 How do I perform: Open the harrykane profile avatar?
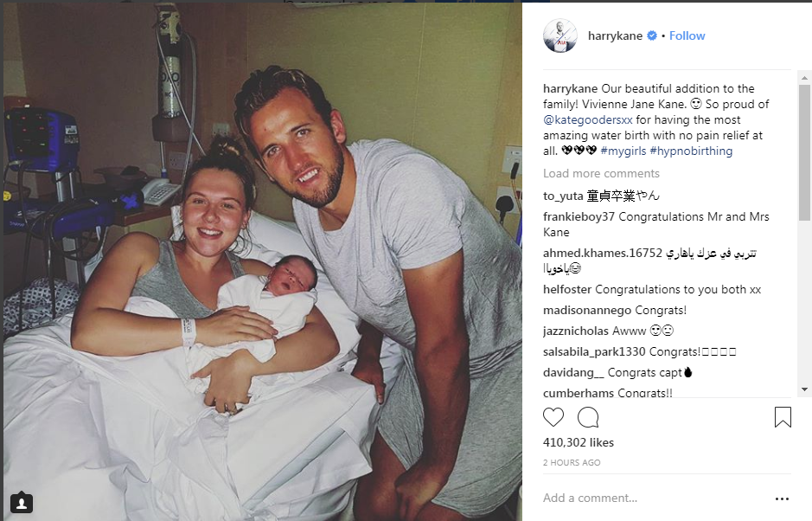(x=559, y=35)
